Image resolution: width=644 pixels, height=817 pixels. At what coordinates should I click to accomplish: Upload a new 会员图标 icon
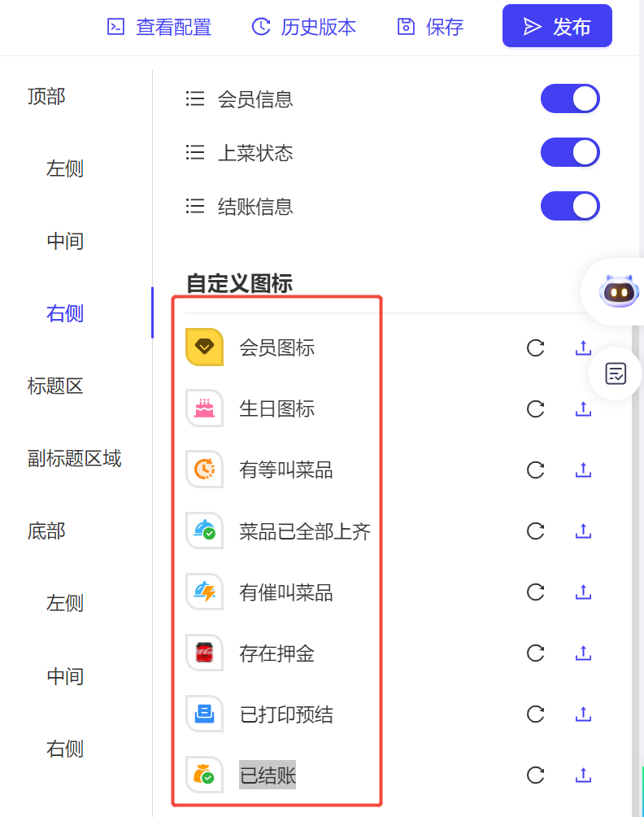click(583, 347)
